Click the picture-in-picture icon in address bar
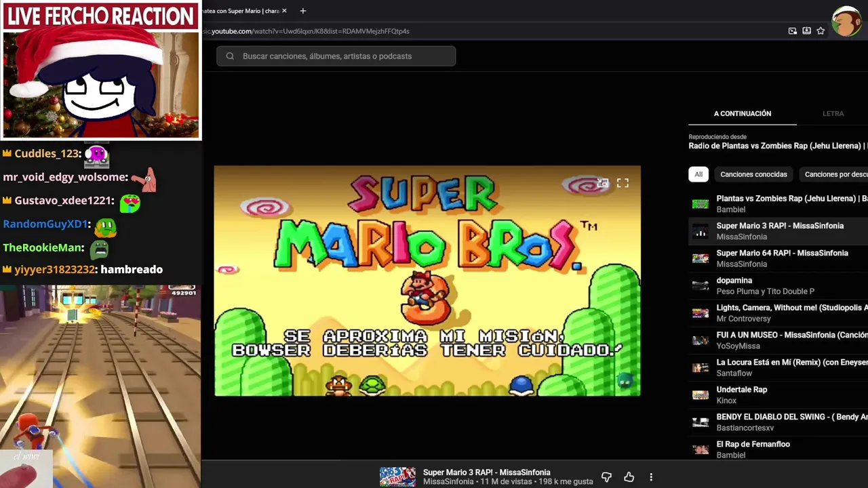Image resolution: width=868 pixels, height=488 pixels. tap(793, 30)
